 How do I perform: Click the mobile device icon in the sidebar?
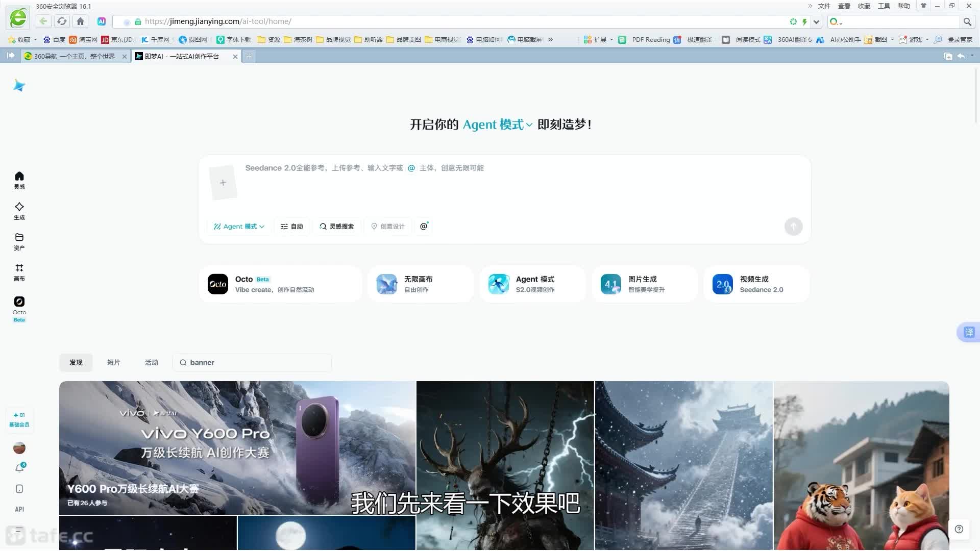19,489
